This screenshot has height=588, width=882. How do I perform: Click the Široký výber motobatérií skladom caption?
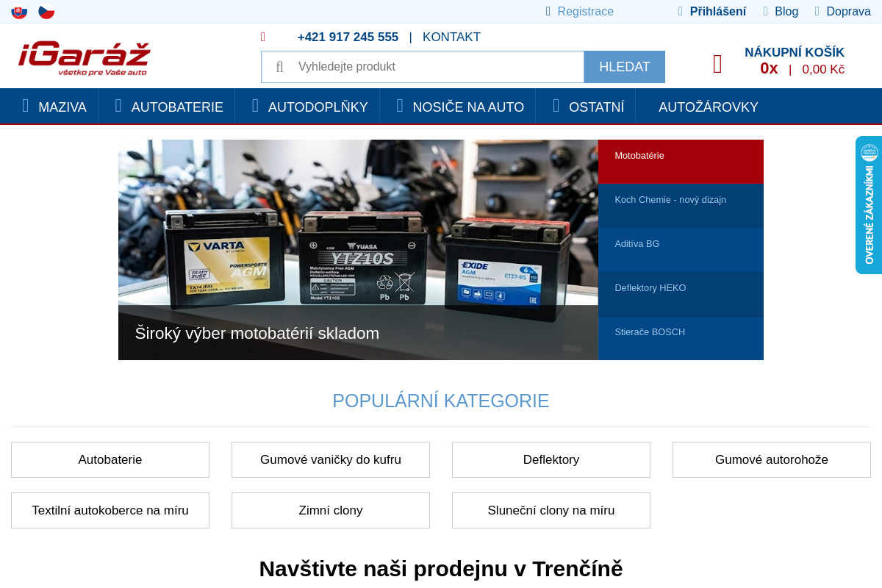(x=257, y=333)
